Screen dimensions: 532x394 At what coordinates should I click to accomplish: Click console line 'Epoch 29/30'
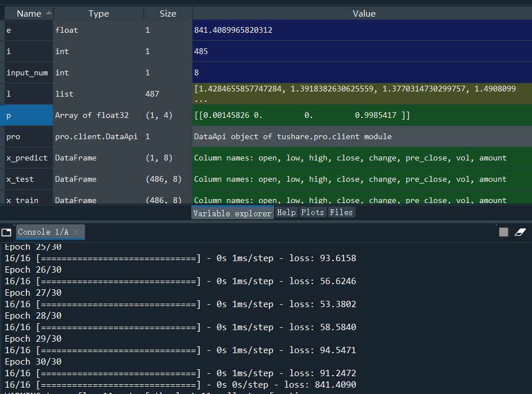tap(33, 339)
